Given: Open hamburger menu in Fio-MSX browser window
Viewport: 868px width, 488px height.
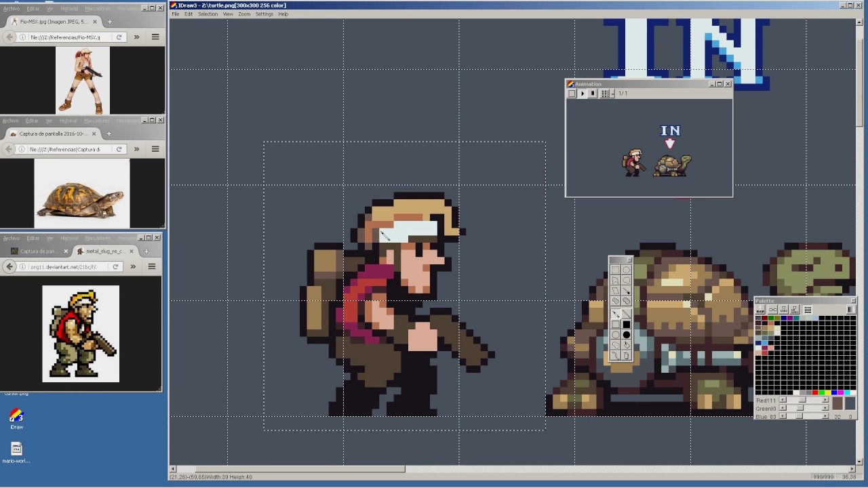Looking at the screenshot, I should pyautogui.click(x=155, y=37).
